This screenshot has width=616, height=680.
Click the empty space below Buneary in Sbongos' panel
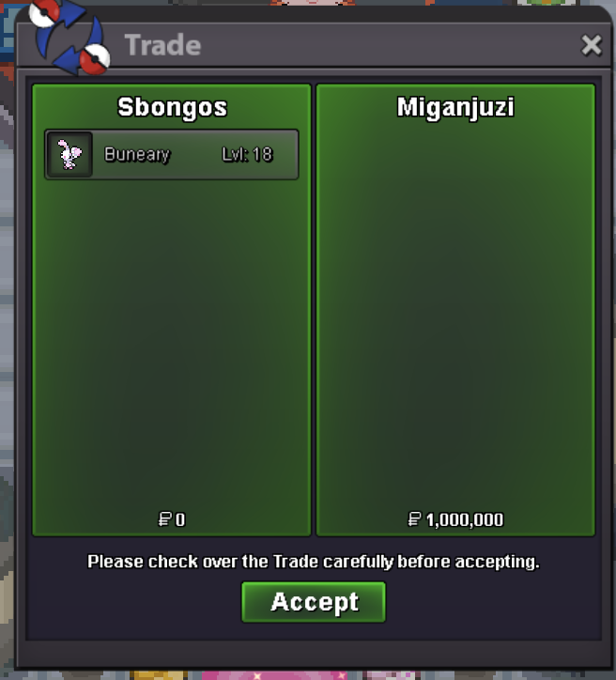[172, 345]
